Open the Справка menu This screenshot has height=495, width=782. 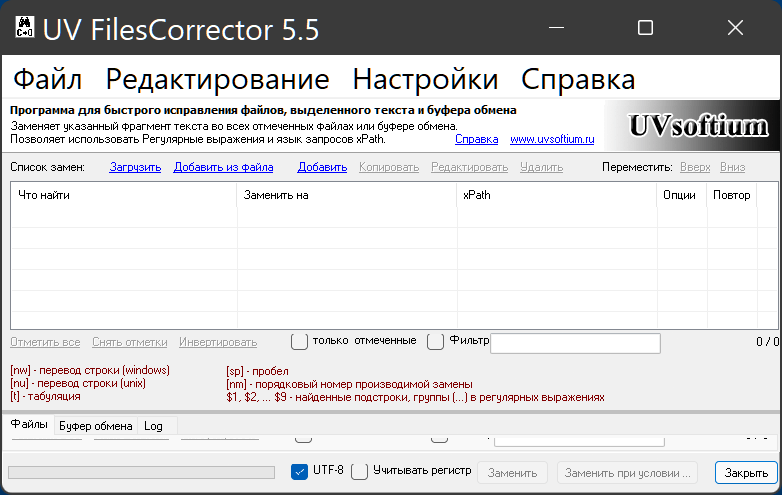(578, 79)
